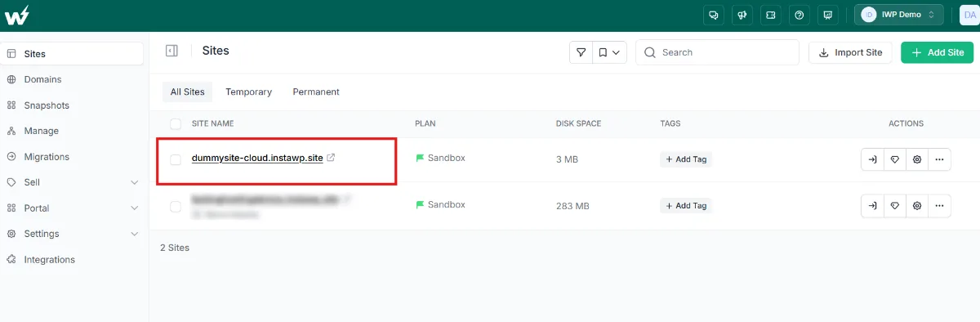Click diamond upgrade icon for the 283 MB site

(895, 206)
